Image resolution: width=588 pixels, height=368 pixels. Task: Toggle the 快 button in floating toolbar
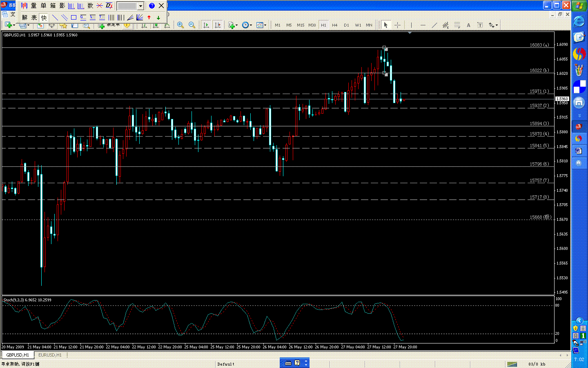[x=44, y=18]
